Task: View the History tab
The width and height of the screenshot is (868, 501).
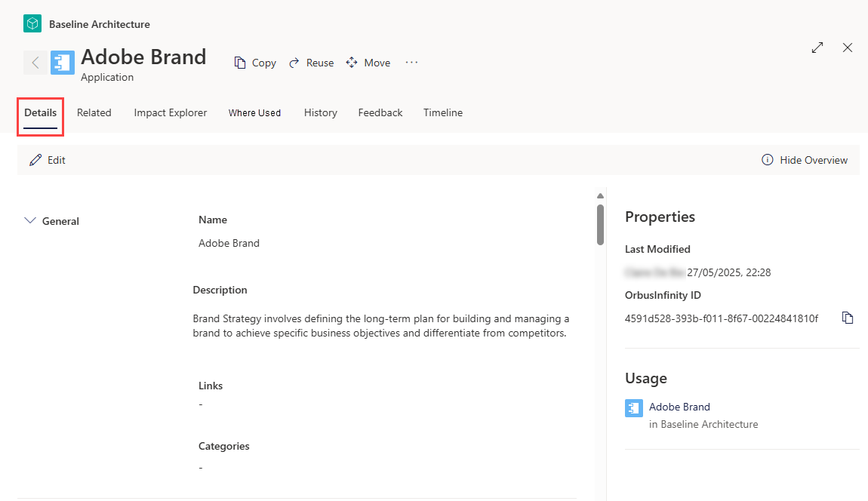Action: coord(321,112)
